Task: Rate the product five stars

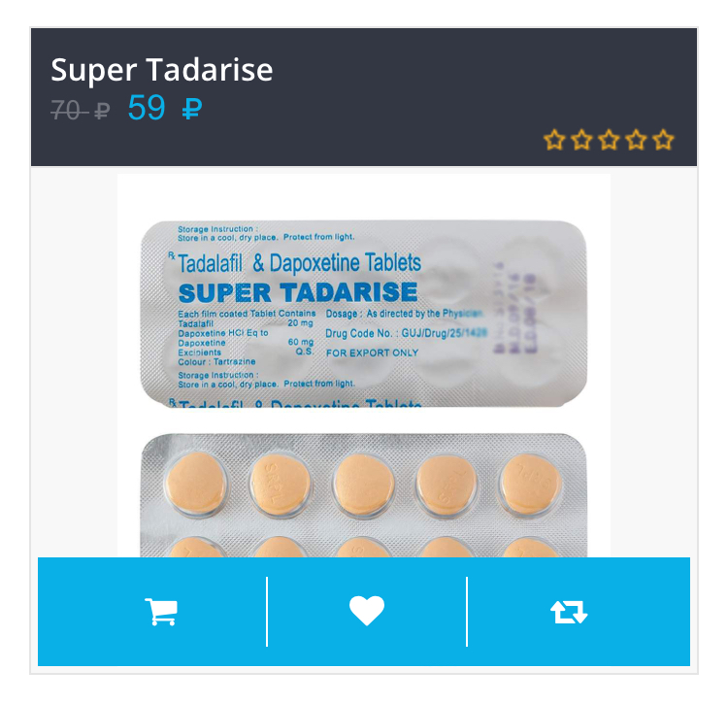Action: point(663,140)
